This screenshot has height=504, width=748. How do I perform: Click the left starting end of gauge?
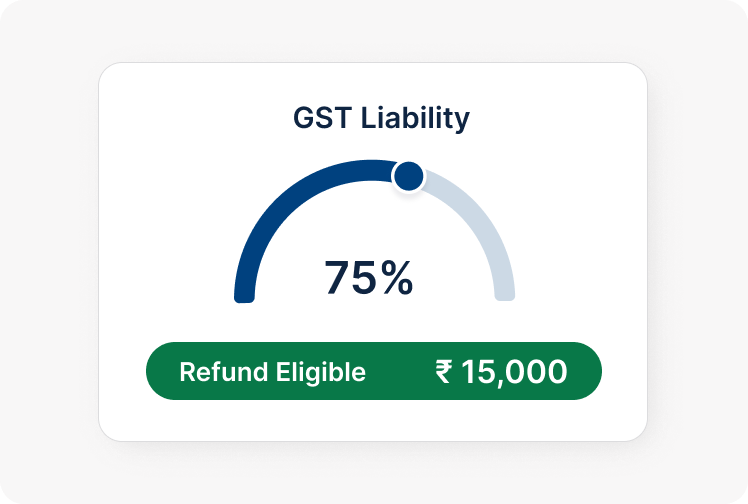pyautogui.click(x=245, y=294)
